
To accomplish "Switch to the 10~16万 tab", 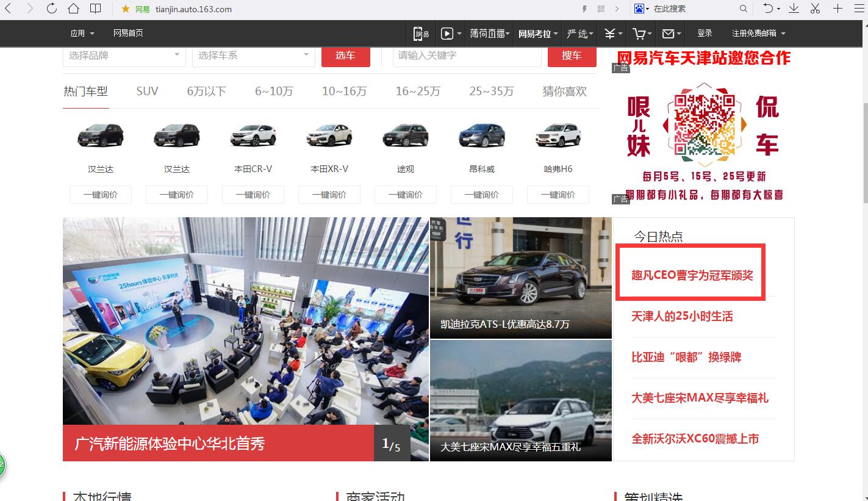I will [345, 92].
